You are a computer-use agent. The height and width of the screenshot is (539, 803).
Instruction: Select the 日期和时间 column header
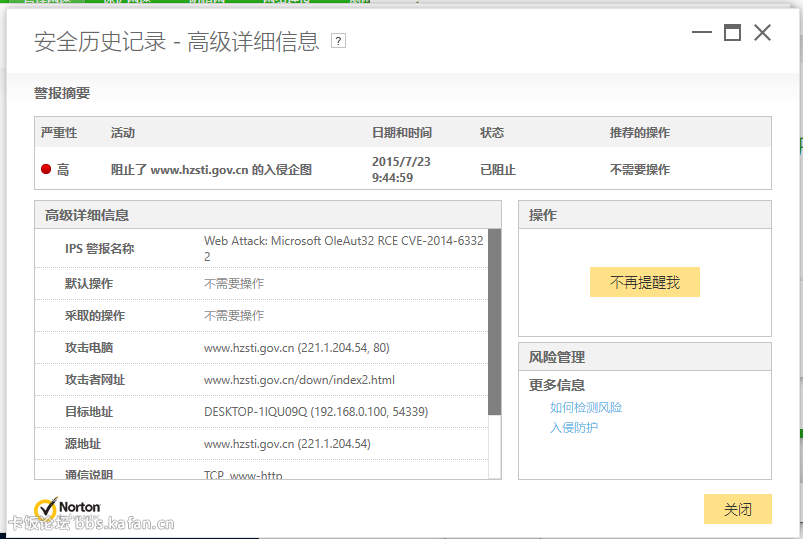pos(402,133)
